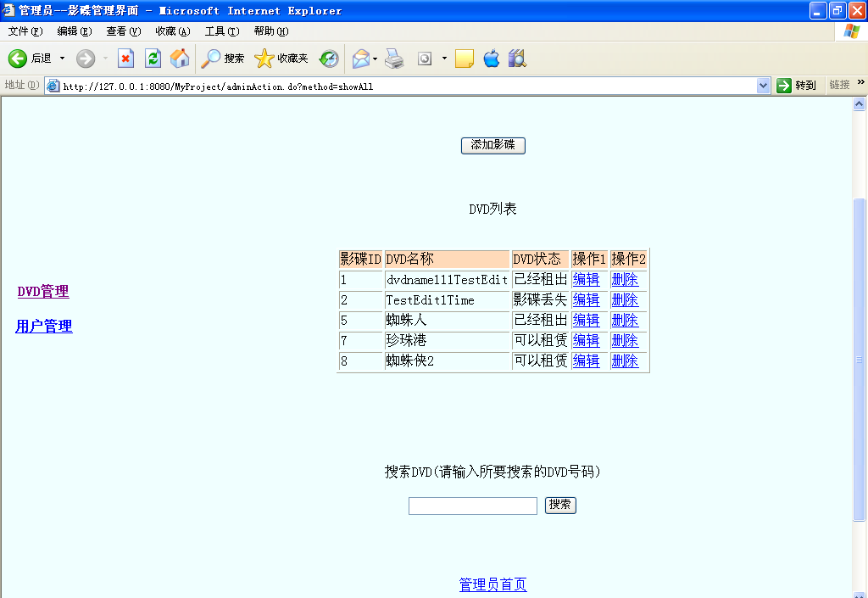Click the page vertical scrollbar down arrow
The image size is (868, 598).
click(859, 590)
